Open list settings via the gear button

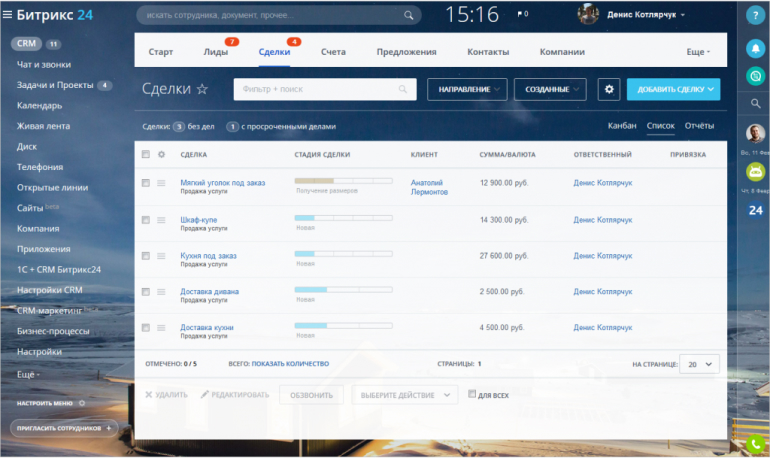[x=609, y=89]
